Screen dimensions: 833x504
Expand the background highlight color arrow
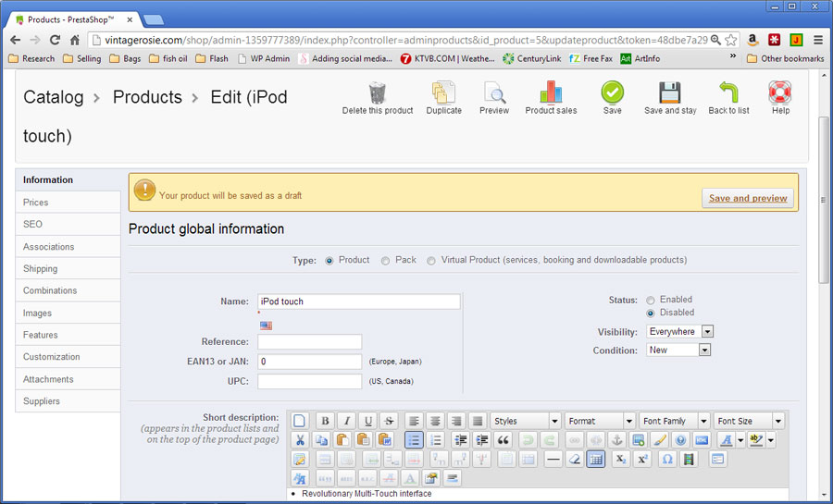(771, 440)
